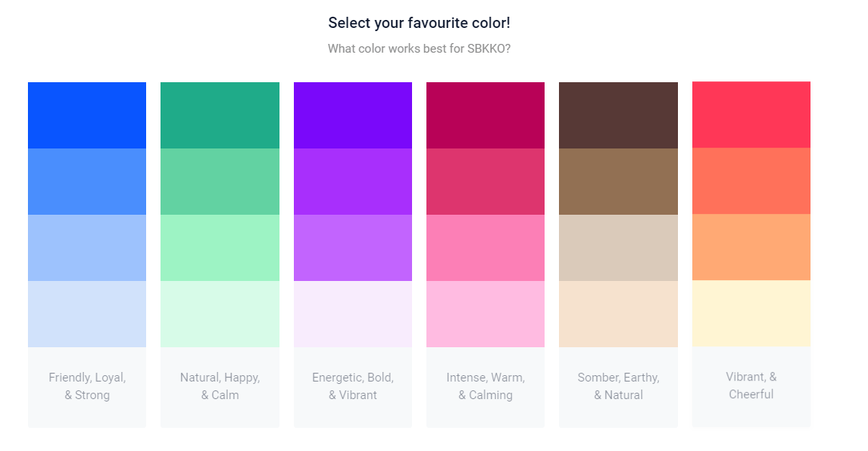Screen dimensions: 868x451
Task: Select the bright red-pink top swatch
Action: [x=751, y=114]
